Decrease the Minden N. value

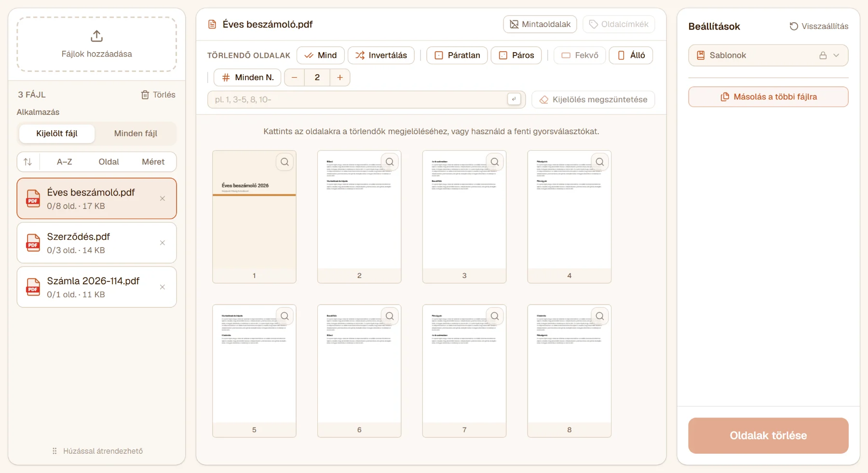coord(294,77)
